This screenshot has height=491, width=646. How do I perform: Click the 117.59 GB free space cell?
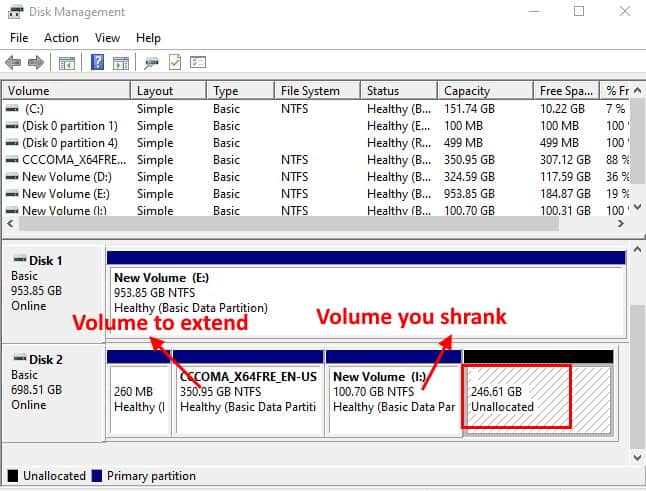point(565,177)
